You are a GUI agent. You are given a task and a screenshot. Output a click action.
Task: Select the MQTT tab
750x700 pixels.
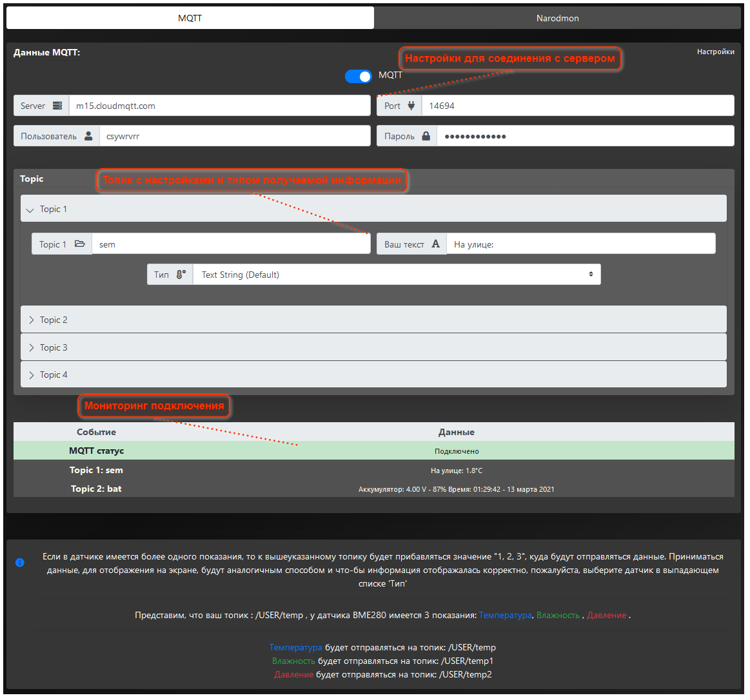190,18
